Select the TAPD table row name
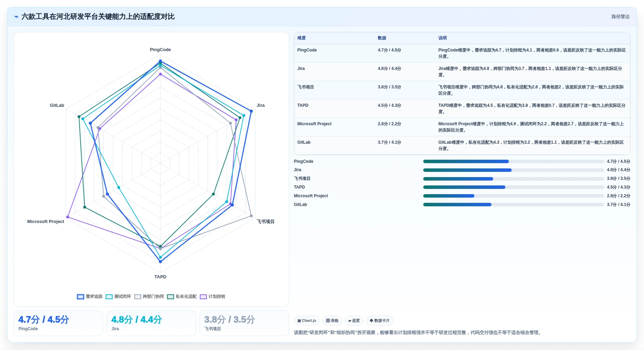Image resolution: width=644 pixels, height=350 pixels. tap(303, 105)
